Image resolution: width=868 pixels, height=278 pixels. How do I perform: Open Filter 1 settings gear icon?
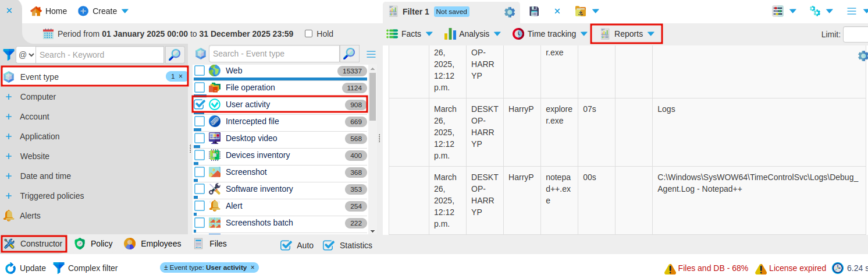coord(510,12)
